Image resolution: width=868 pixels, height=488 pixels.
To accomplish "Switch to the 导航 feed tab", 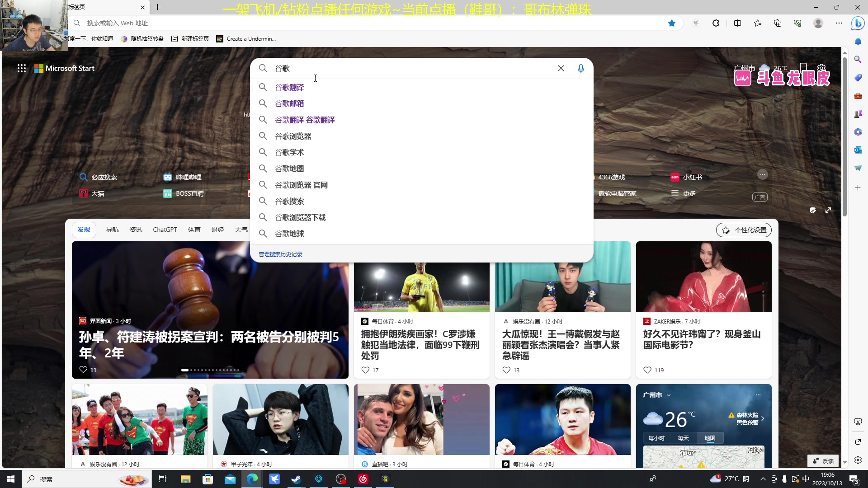I will click(112, 230).
